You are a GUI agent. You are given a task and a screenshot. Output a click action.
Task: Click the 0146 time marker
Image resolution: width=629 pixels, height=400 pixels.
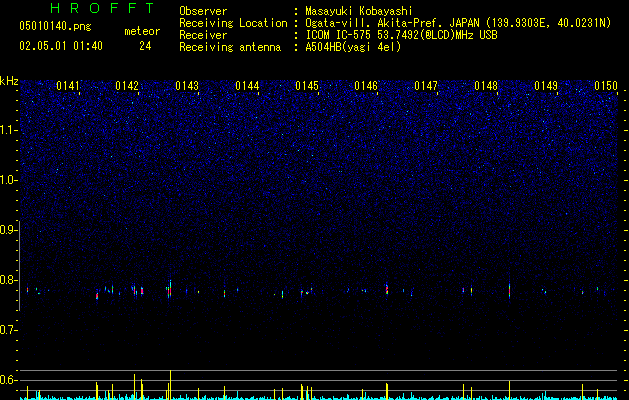point(366,86)
